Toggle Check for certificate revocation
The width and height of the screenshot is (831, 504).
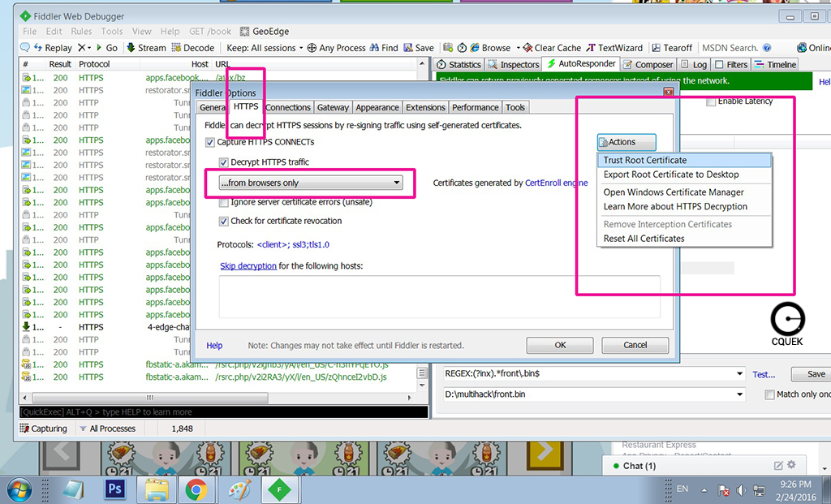(224, 221)
